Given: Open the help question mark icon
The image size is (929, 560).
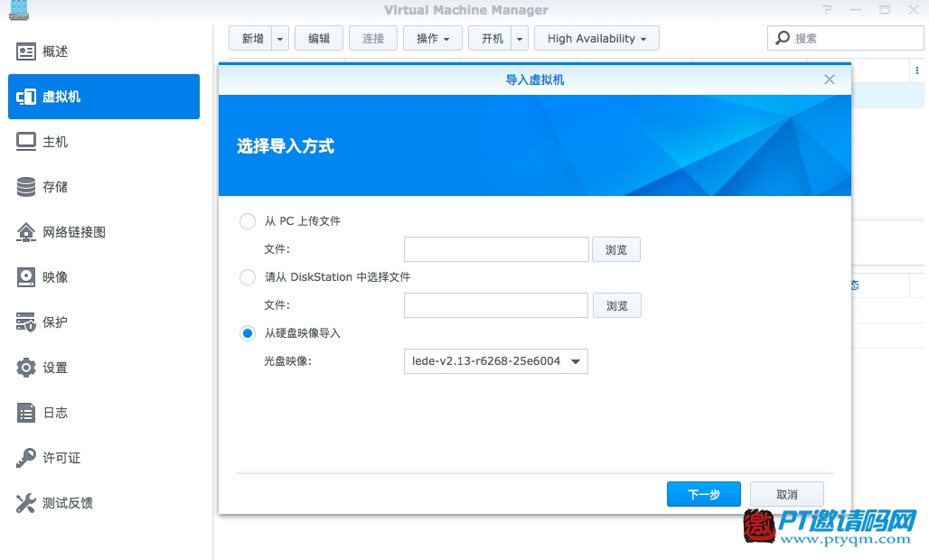Looking at the screenshot, I should [x=827, y=9].
